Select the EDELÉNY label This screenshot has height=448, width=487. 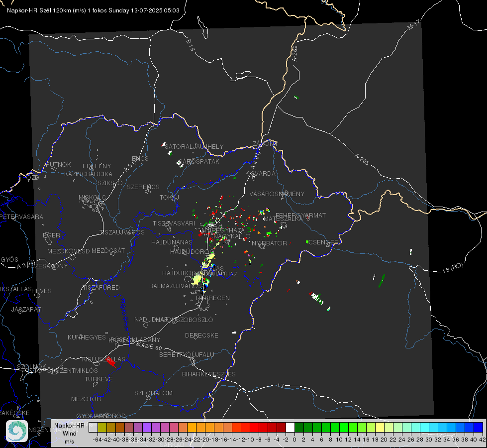click(x=97, y=166)
